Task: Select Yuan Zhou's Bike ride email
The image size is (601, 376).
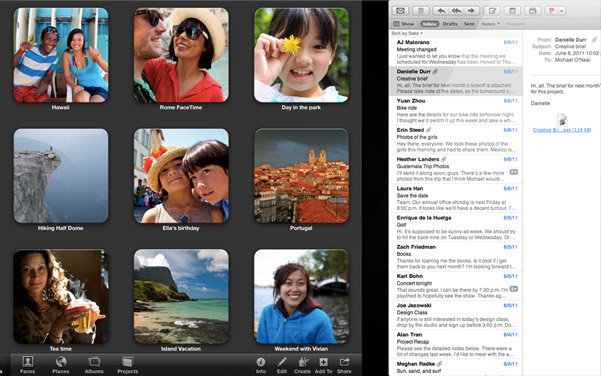Action: point(456,110)
